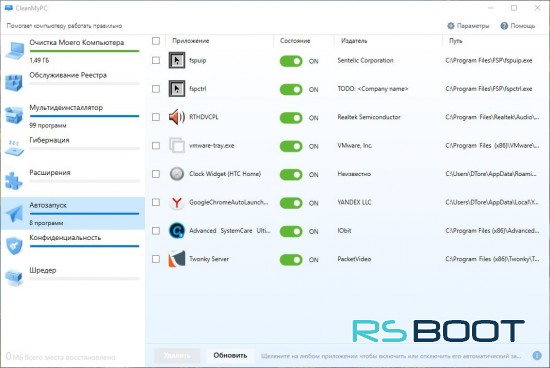Disable vmware-tray.exe startup toggle
The width and height of the screenshot is (550, 368).
[x=291, y=146]
